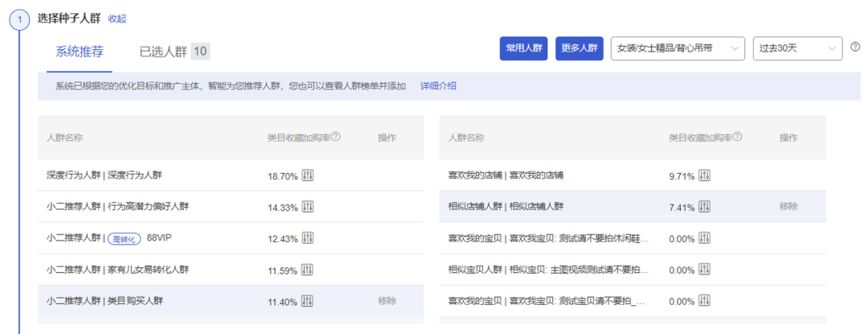Screen dimensions: 868x334
Task: Click the 高转化 tag in the 88VIP row
Action: point(124,239)
